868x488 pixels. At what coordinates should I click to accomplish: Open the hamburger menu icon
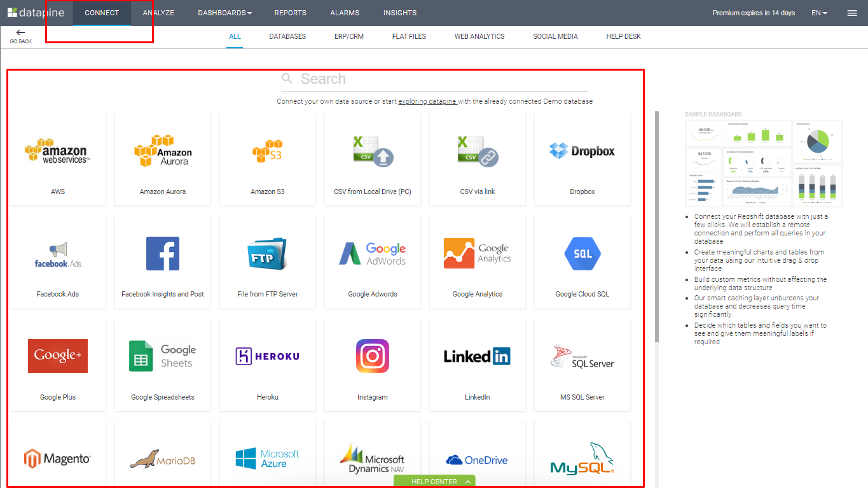tap(852, 13)
